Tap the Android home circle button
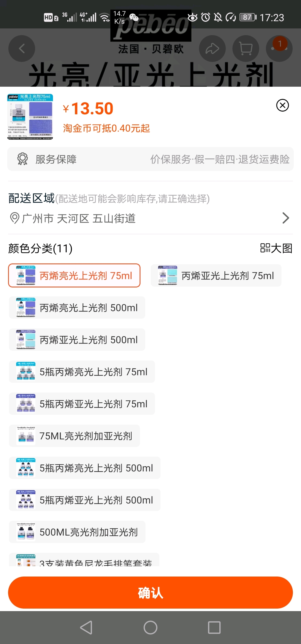This screenshot has width=301, height=644. [x=151, y=628]
